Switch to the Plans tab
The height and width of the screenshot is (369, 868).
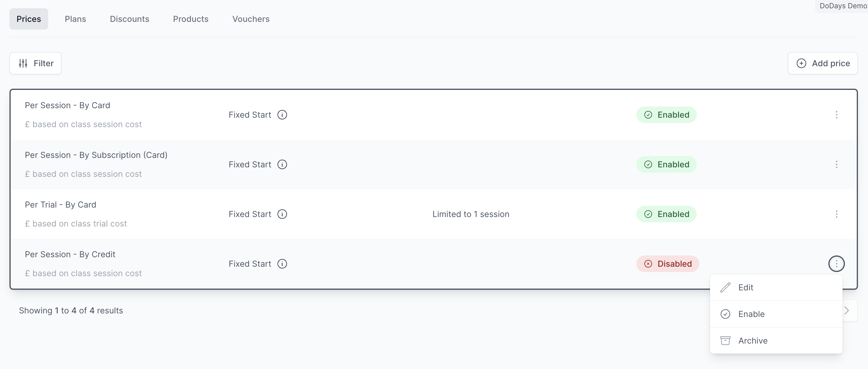point(75,19)
